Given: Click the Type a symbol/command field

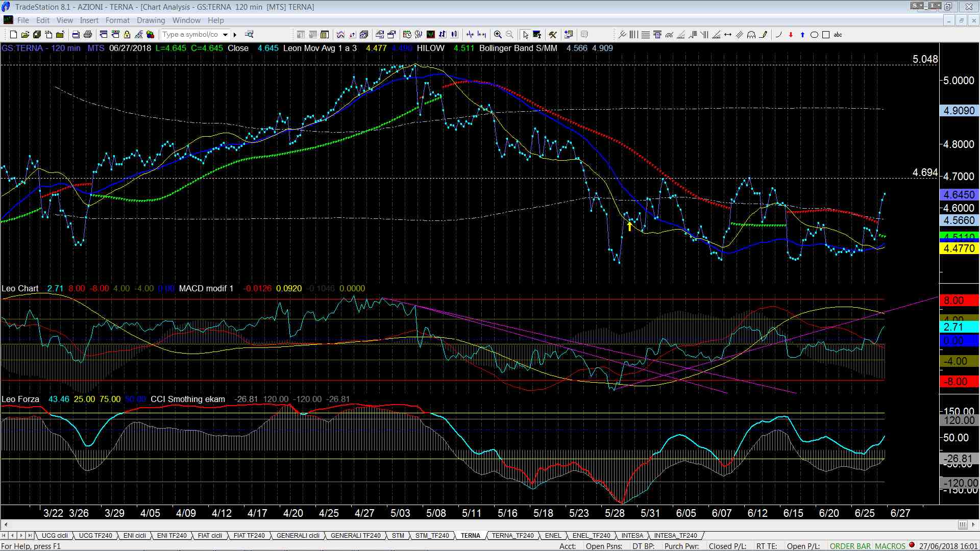Looking at the screenshot, I should pos(190,35).
